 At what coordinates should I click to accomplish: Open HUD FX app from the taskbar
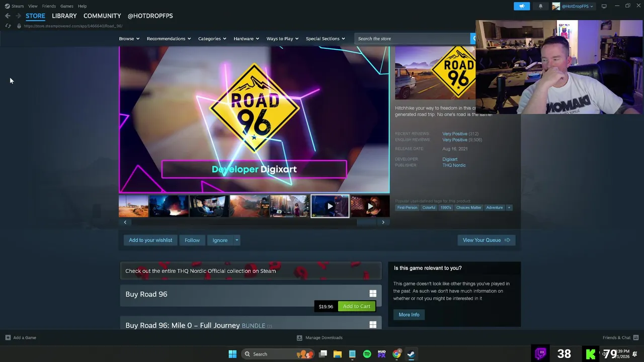(382, 354)
